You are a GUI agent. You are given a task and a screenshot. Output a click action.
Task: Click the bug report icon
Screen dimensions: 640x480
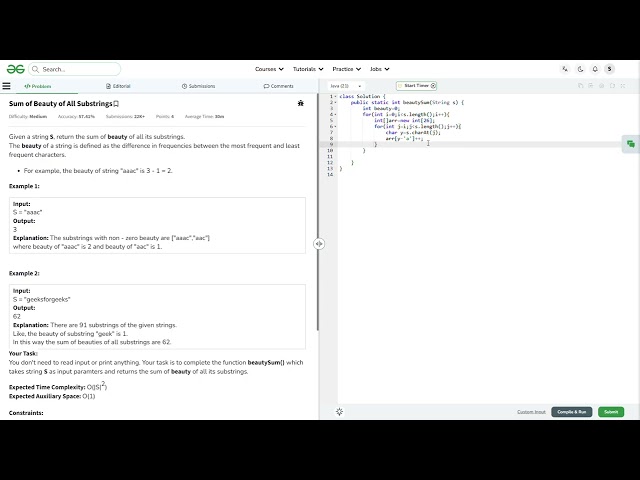pyautogui.click(x=301, y=103)
